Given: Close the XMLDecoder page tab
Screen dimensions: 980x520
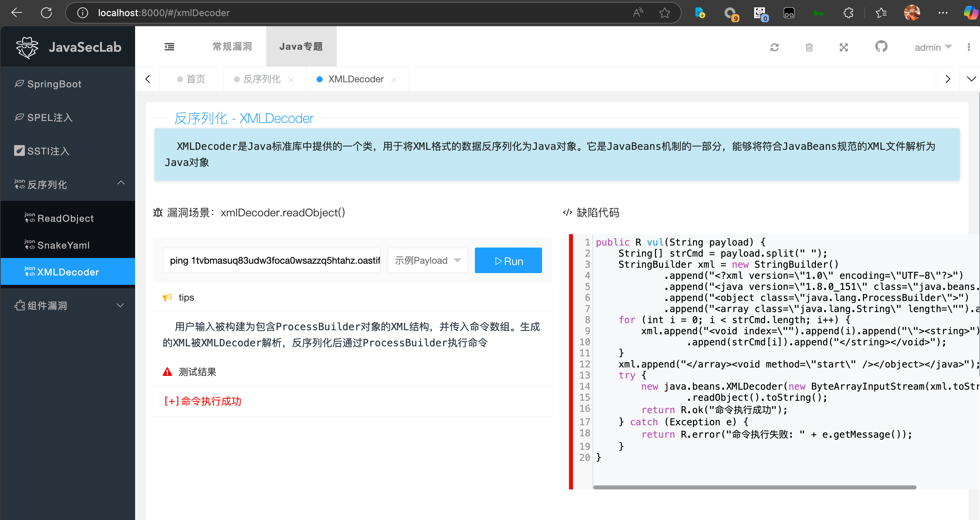Looking at the screenshot, I should [x=394, y=79].
